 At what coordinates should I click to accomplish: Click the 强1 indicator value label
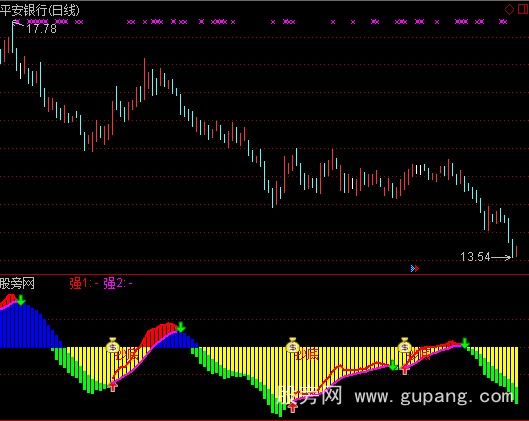(x=84, y=283)
